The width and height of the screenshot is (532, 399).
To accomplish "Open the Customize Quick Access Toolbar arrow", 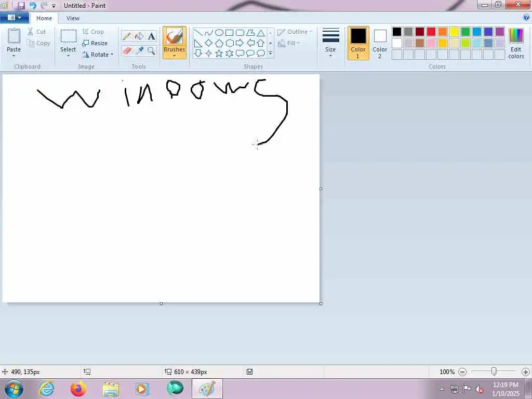I will pos(54,6).
